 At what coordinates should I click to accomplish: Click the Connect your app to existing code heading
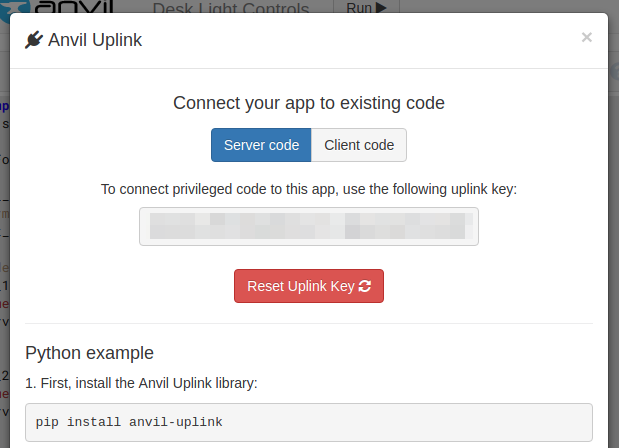309,103
